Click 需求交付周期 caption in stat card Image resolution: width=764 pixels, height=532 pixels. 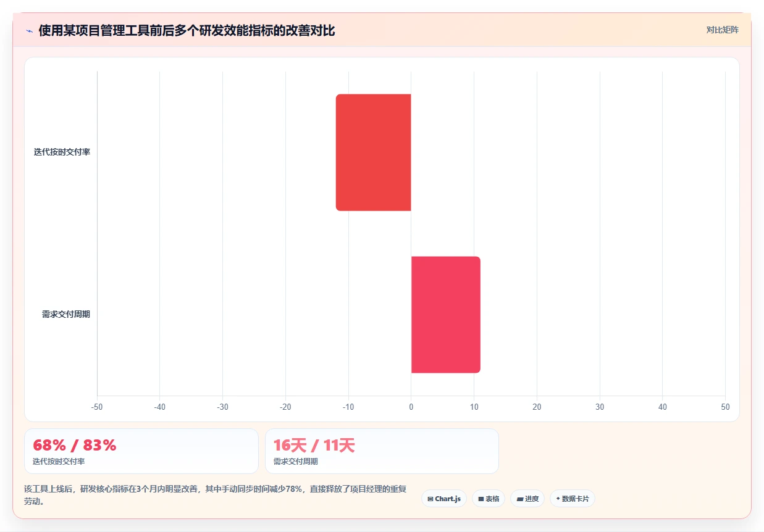[x=296, y=462]
